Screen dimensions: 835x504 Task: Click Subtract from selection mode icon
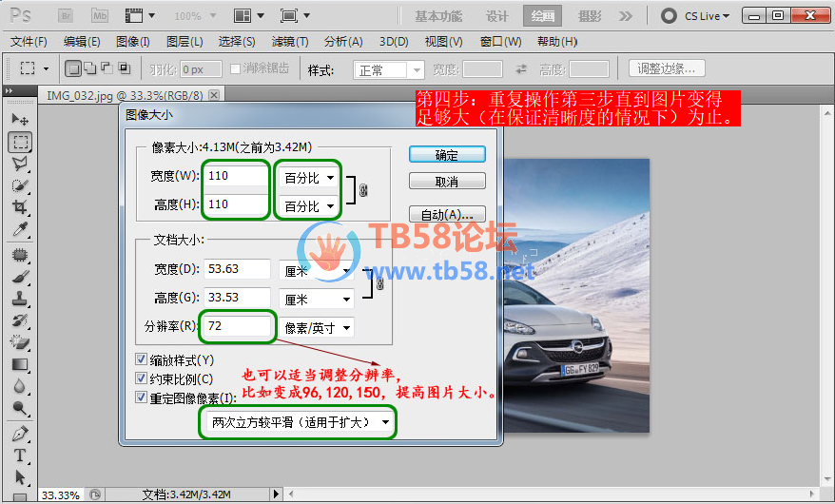(x=107, y=68)
